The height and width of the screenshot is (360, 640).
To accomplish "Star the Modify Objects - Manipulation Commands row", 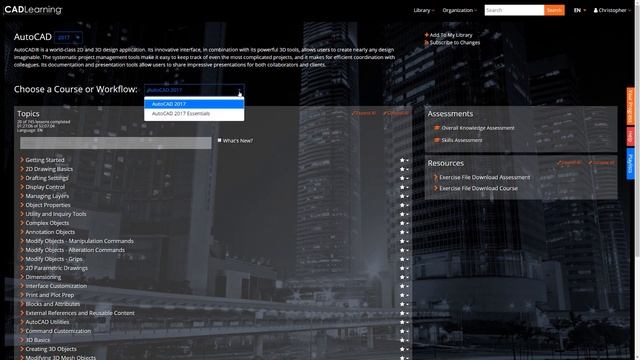I will [x=402, y=241].
